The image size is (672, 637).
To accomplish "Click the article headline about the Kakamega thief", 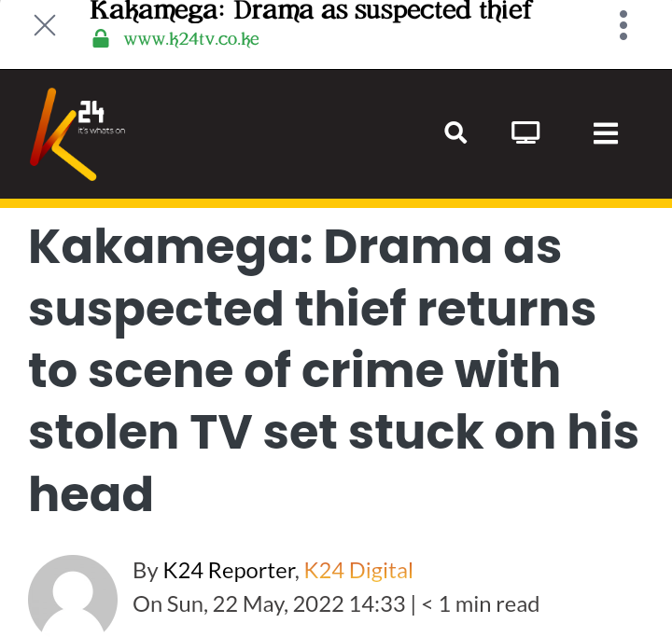I will [x=333, y=370].
